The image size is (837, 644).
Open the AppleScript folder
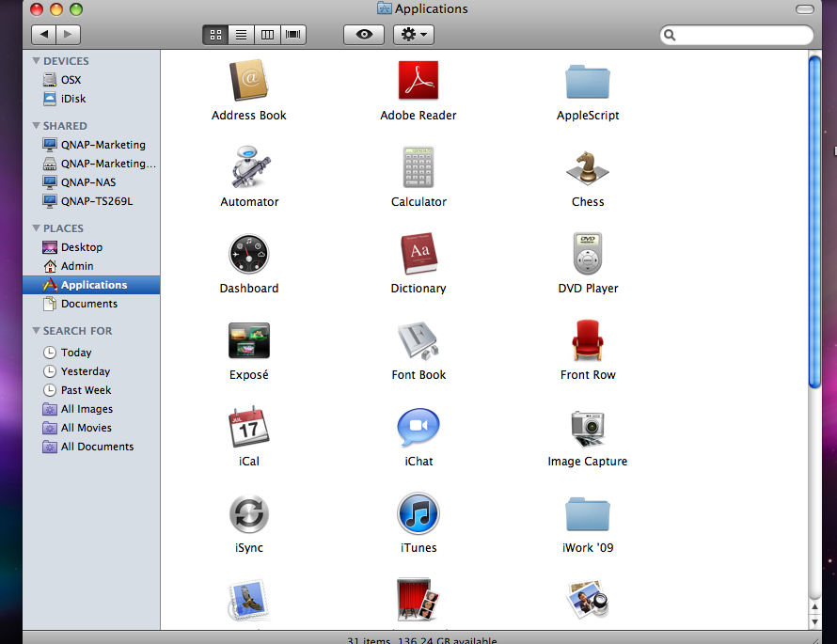pos(587,82)
